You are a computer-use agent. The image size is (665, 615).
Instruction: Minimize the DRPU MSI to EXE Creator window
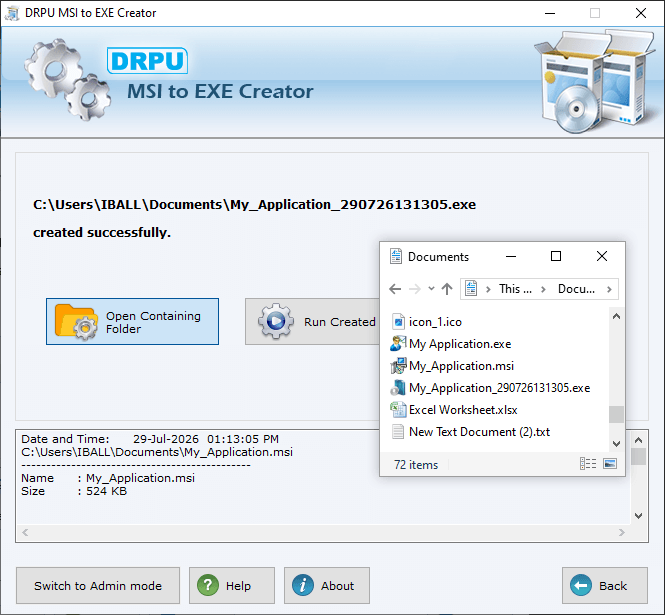[550, 13]
